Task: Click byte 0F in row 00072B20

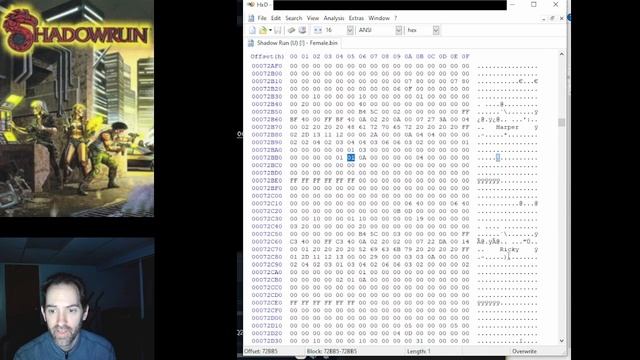Action: pos(408,89)
